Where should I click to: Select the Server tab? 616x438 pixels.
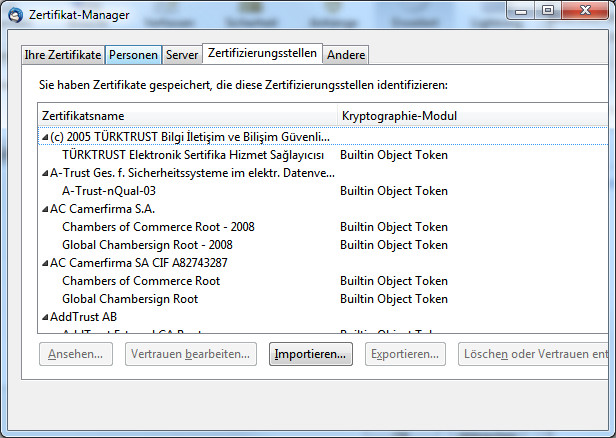pyautogui.click(x=182, y=55)
